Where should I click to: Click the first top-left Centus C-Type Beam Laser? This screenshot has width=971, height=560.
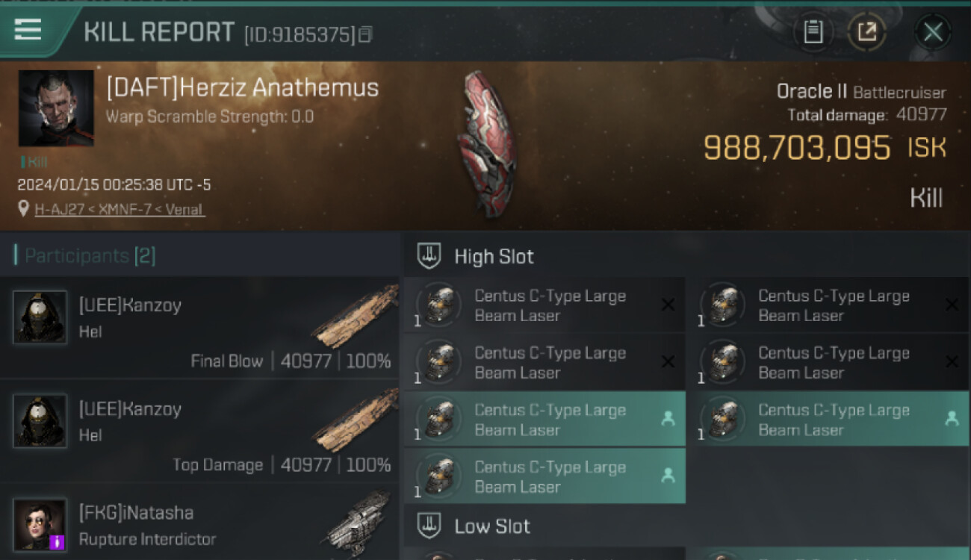click(x=545, y=305)
